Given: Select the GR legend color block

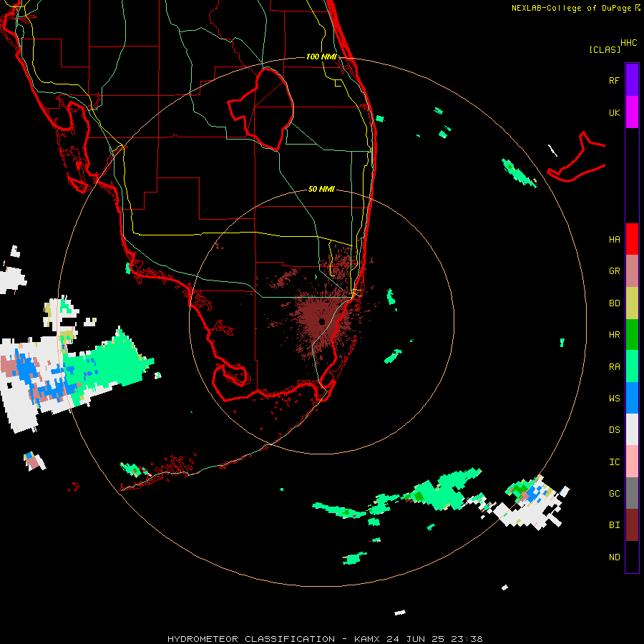Looking at the screenshot, I should (x=632, y=271).
